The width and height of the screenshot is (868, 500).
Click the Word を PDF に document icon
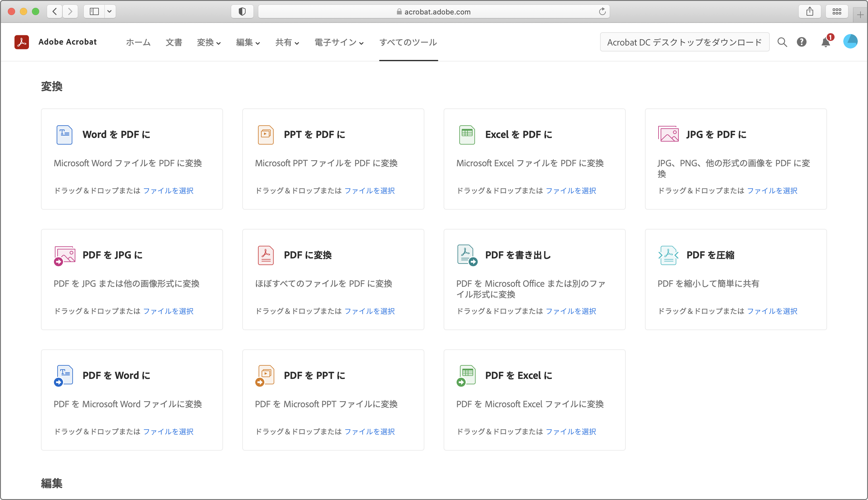click(x=64, y=135)
